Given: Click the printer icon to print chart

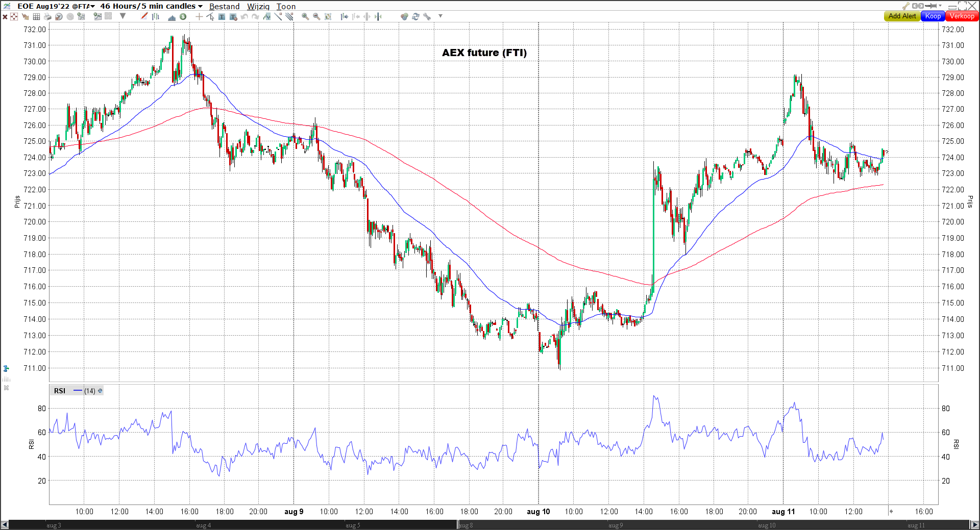Looking at the screenshot, I should (47, 16).
